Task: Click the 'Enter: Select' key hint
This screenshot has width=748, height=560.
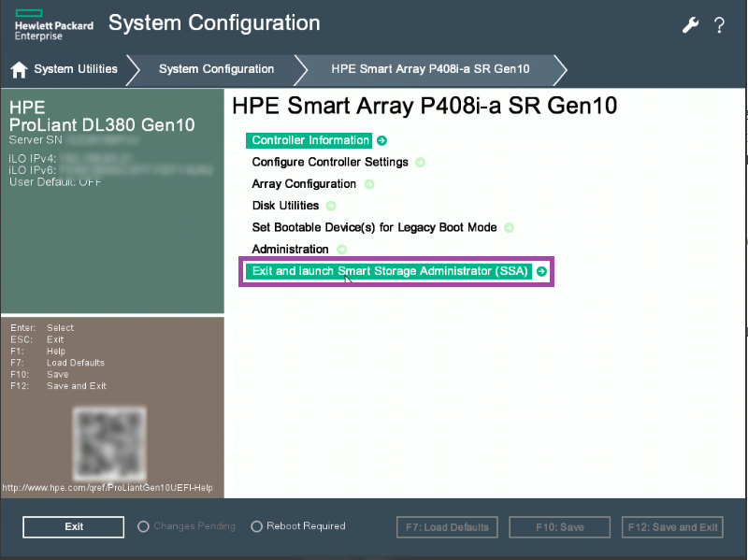Action: tap(42, 328)
